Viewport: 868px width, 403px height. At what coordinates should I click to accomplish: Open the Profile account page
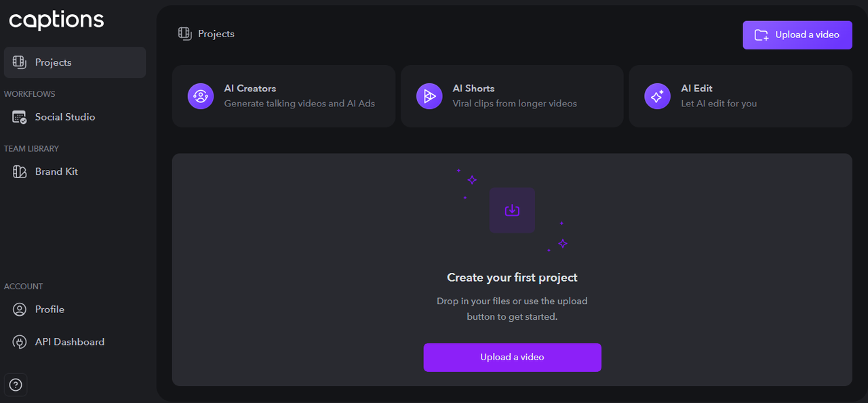[50, 310]
